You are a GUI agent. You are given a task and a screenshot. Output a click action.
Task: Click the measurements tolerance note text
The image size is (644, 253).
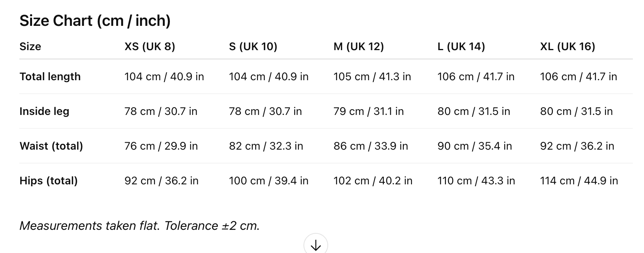point(139,226)
